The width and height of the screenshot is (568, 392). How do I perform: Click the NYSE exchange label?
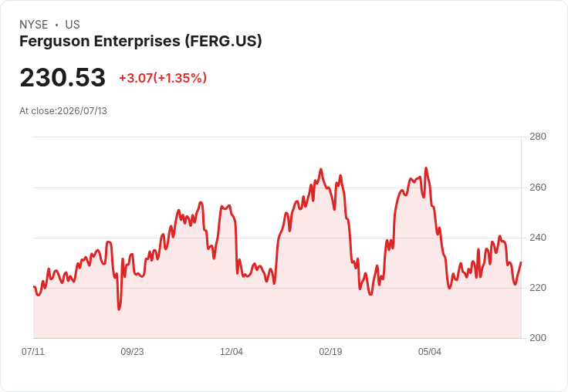[34, 25]
